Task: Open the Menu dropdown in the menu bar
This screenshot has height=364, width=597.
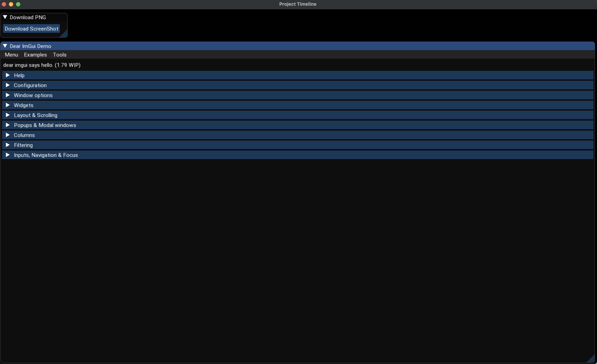Action: [x=11, y=55]
